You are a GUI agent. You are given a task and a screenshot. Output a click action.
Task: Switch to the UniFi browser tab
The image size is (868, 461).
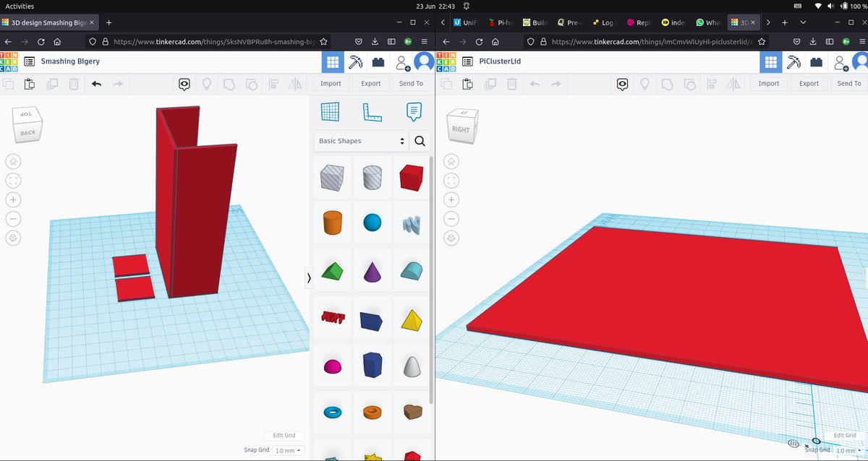click(x=467, y=22)
